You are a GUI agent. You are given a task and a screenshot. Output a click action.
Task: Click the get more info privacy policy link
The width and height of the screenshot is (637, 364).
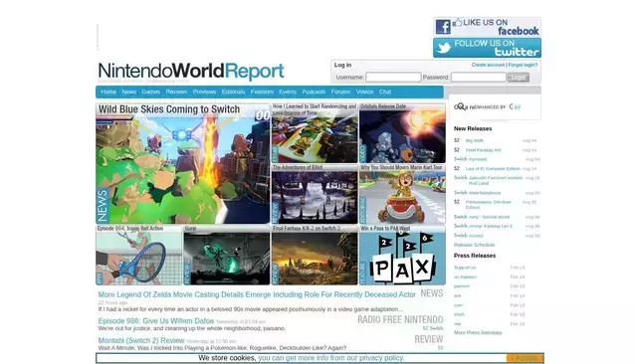click(x=330, y=358)
